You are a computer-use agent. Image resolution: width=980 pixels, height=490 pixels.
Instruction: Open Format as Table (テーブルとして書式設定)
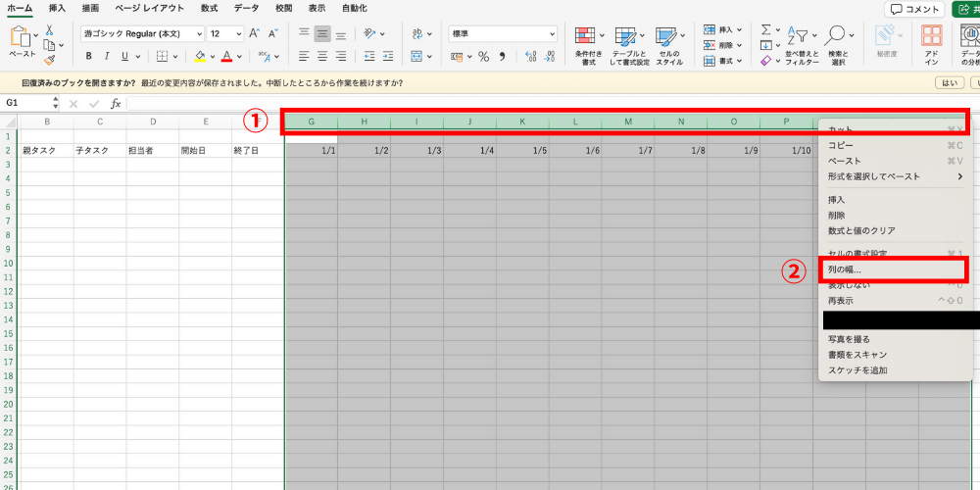tap(630, 45)
